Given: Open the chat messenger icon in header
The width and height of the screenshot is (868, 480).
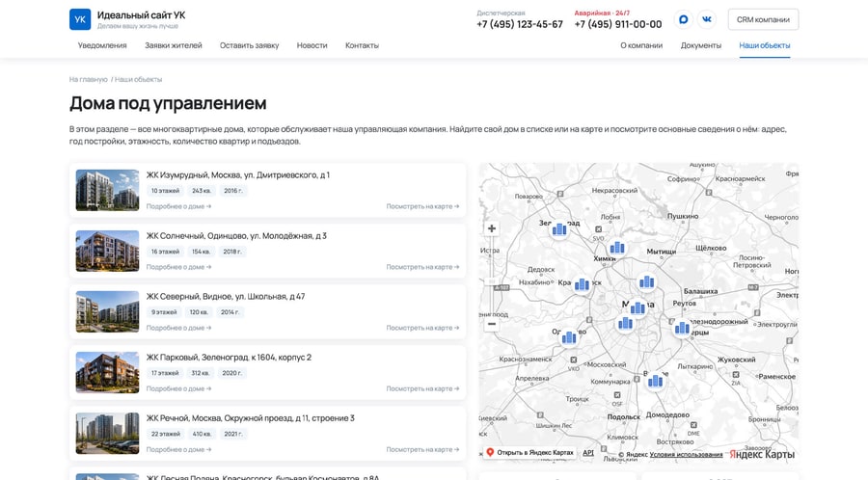Looking at the screenshot, I should click(683, 19).
